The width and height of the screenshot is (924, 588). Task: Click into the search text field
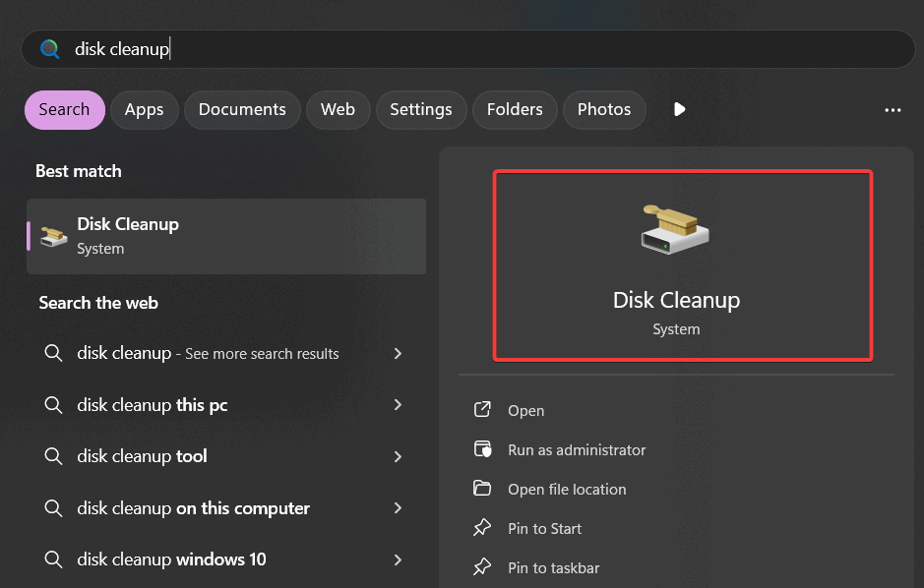(492, 49)
